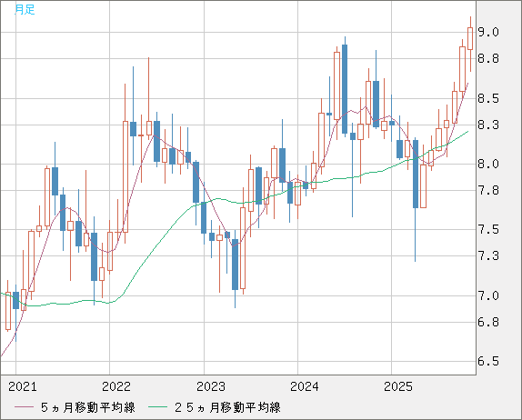
Task: Click the purple 5-month legend line sample
Action: point(24,407)
